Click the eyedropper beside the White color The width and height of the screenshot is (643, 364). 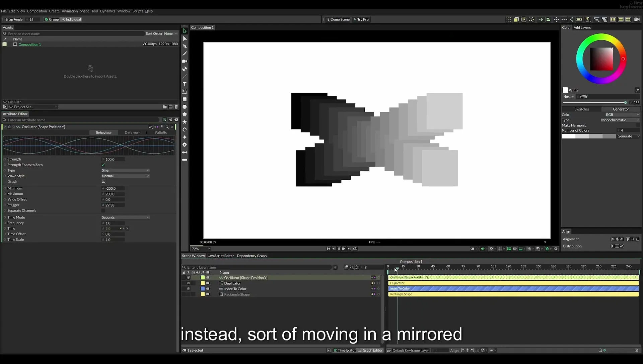637,90
